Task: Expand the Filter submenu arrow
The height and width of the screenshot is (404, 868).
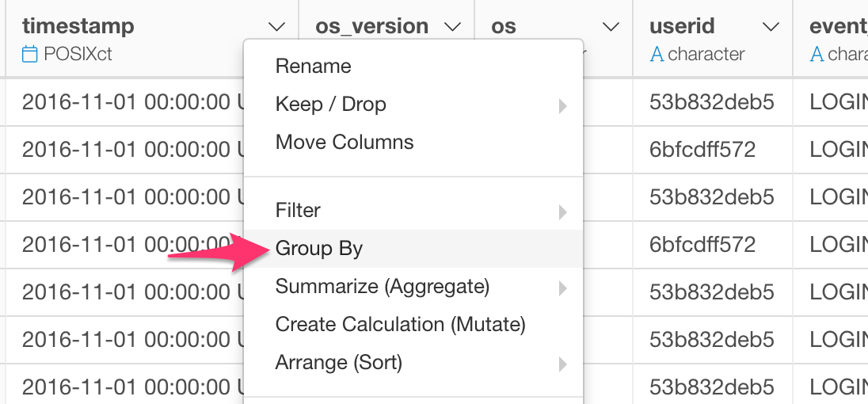Action: click(x=563, y=212)
